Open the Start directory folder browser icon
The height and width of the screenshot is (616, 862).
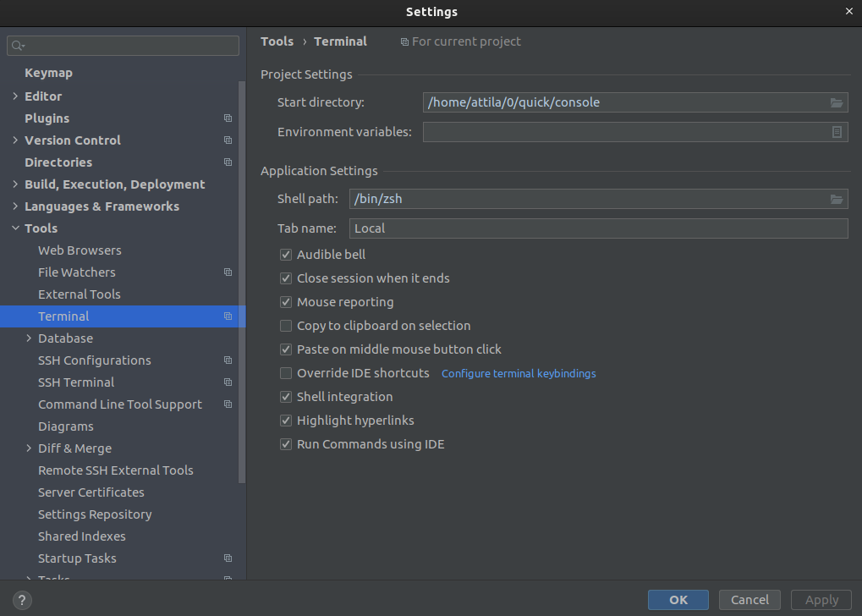tap(837, 102)
